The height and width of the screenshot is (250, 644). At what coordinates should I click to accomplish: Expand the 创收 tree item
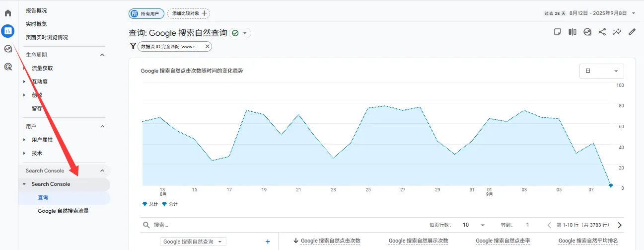click(24, 95)
